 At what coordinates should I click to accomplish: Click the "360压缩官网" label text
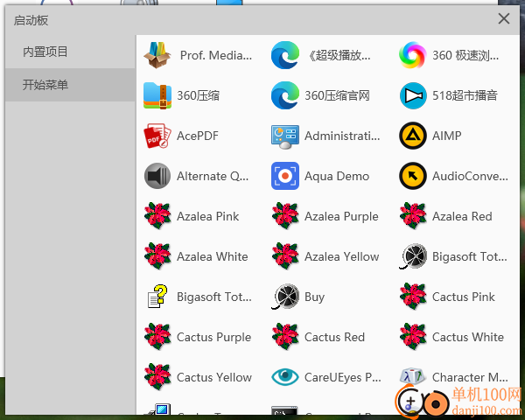(x=337, y=95)
